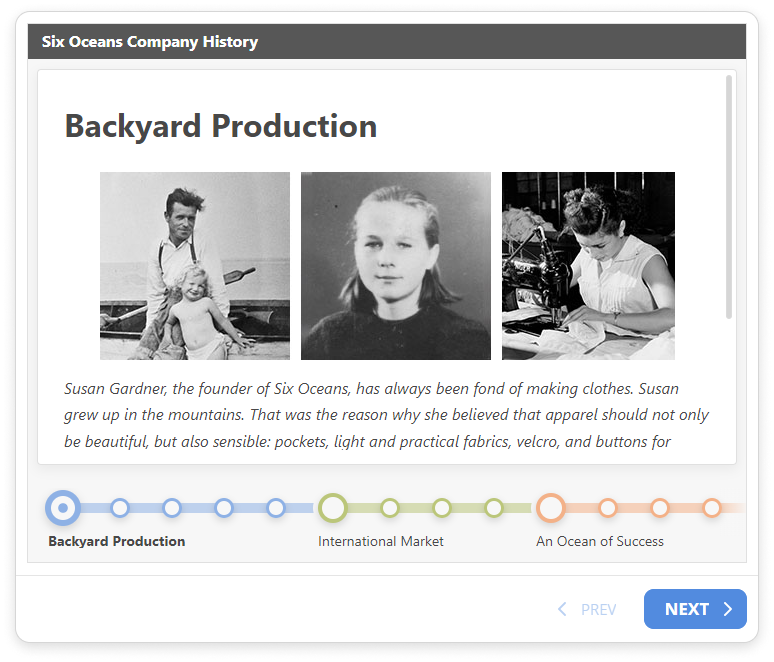774x662 pixels.
Task: Select the large orange Ocean of Success circle
Action: pos(551,508)
